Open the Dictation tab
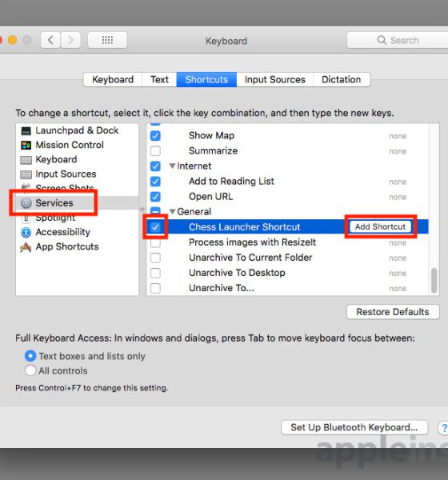Image resolution: width=448 pixels, height=480 pixels. (x=342, y=79)
